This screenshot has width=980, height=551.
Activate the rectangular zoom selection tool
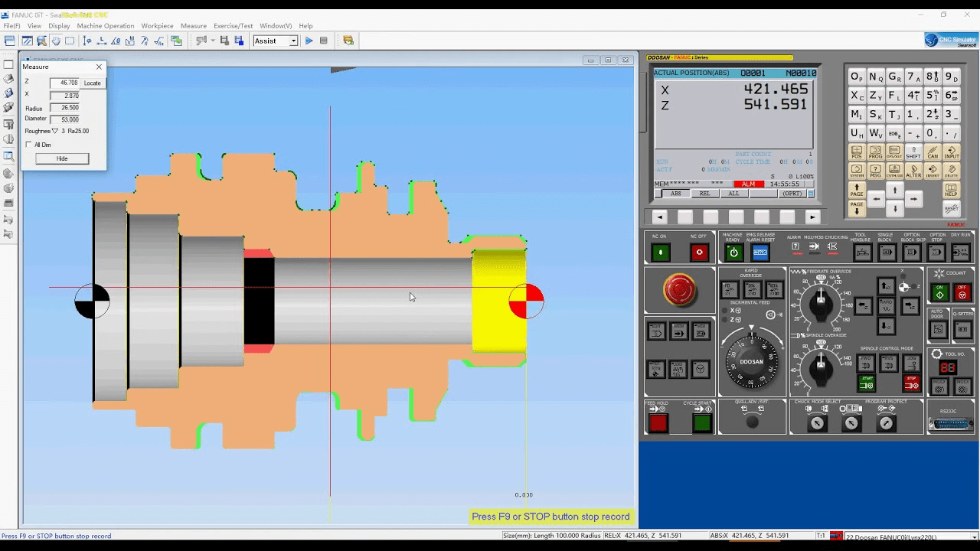click(68, 41)
